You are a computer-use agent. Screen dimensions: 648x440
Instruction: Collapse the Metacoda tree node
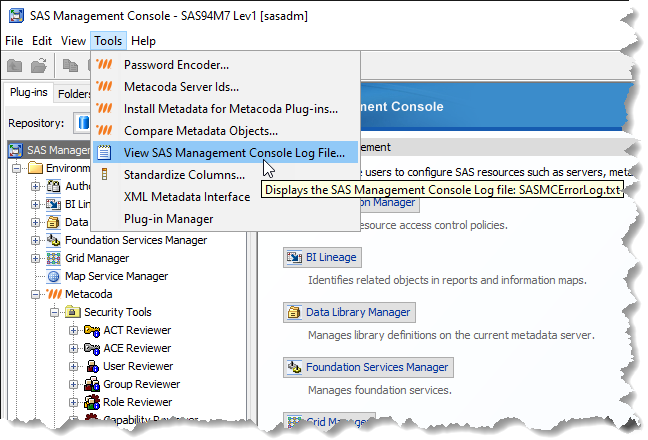36,294
